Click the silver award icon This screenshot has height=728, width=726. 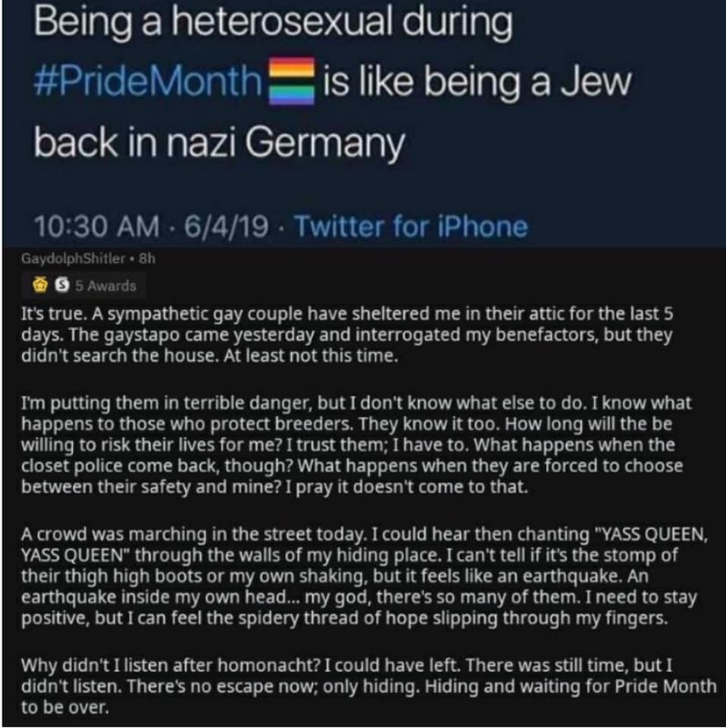52,286
